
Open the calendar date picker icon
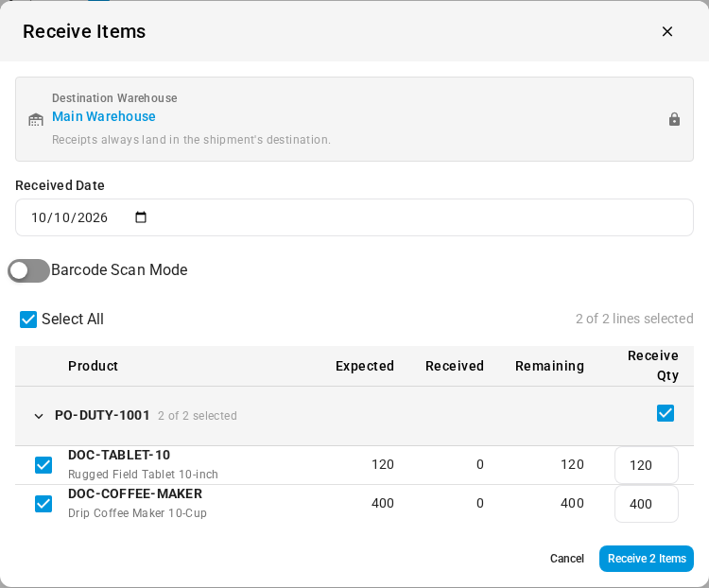[x=141, y=217]
